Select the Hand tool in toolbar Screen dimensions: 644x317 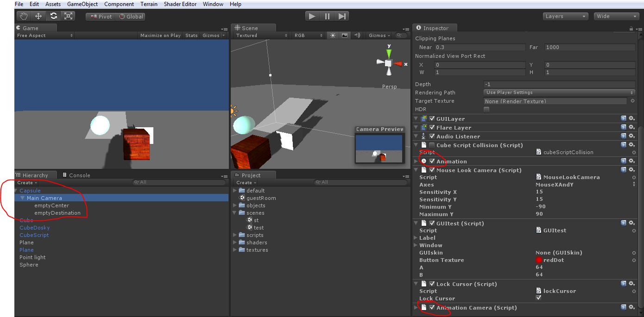point(24,16)
